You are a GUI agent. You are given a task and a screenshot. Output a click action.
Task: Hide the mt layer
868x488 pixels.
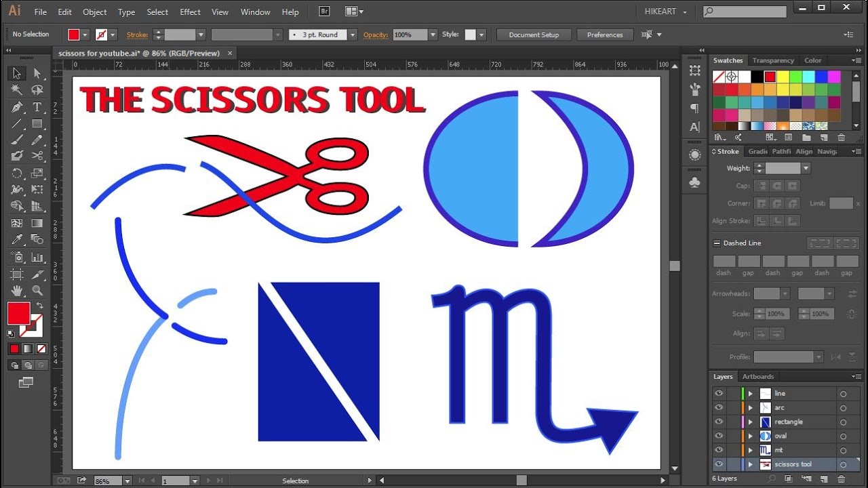(719, 450)
